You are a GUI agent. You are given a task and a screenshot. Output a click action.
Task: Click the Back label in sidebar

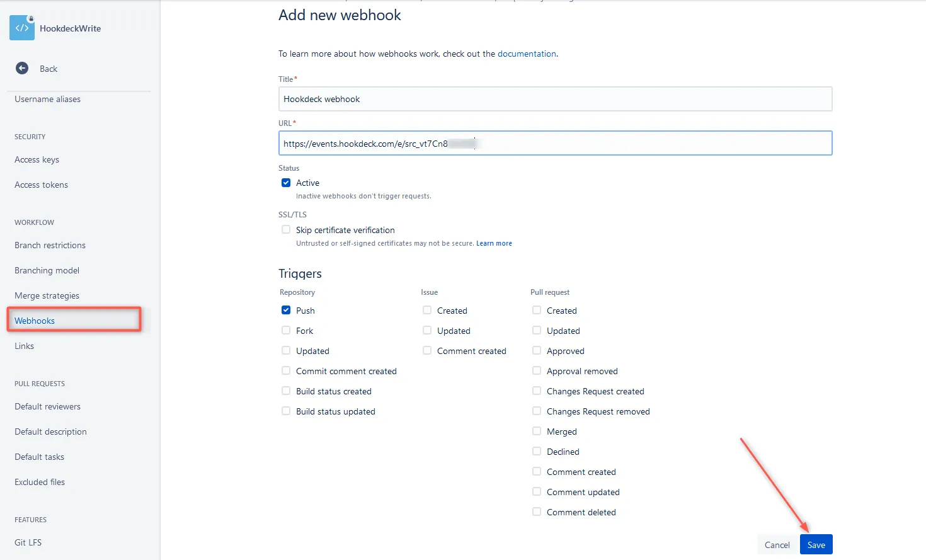[x=49, y=69]
